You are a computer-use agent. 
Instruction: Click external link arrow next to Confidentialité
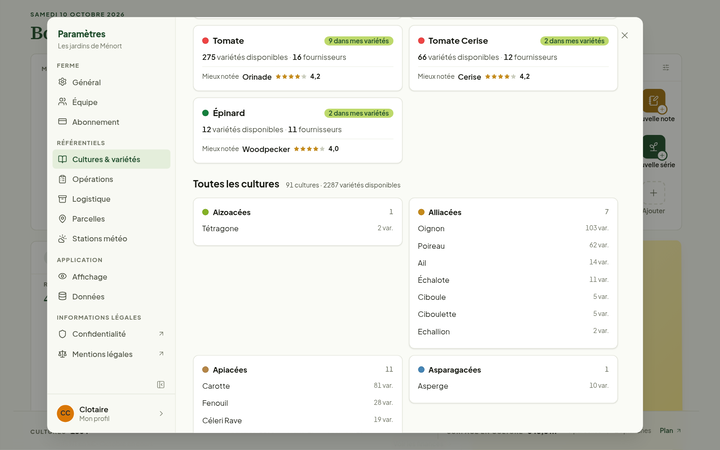click(x=161, y=334)
